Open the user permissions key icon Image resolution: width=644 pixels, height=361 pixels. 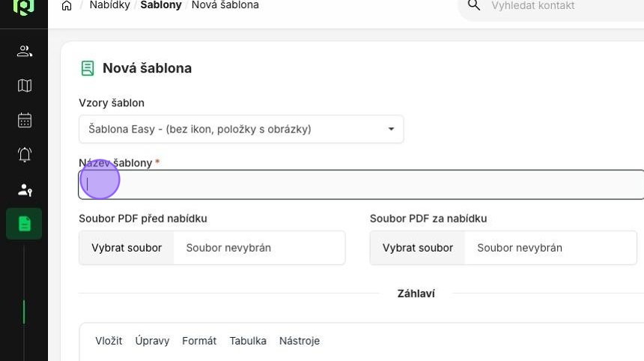point(25,189)
